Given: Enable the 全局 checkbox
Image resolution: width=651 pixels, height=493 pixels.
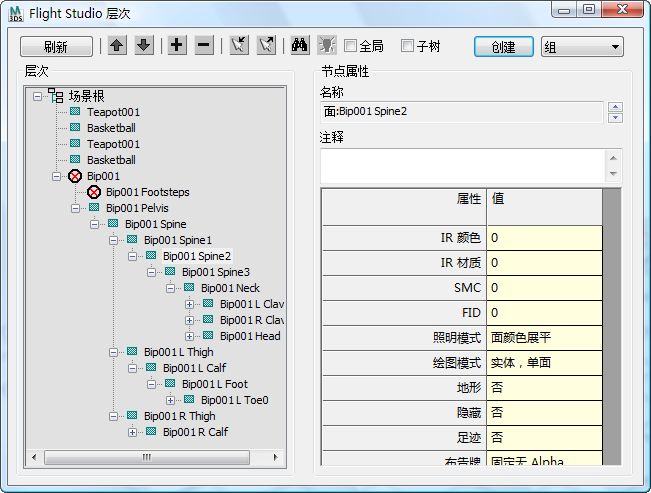Looking at the screenshot, I should pos(350,46).
